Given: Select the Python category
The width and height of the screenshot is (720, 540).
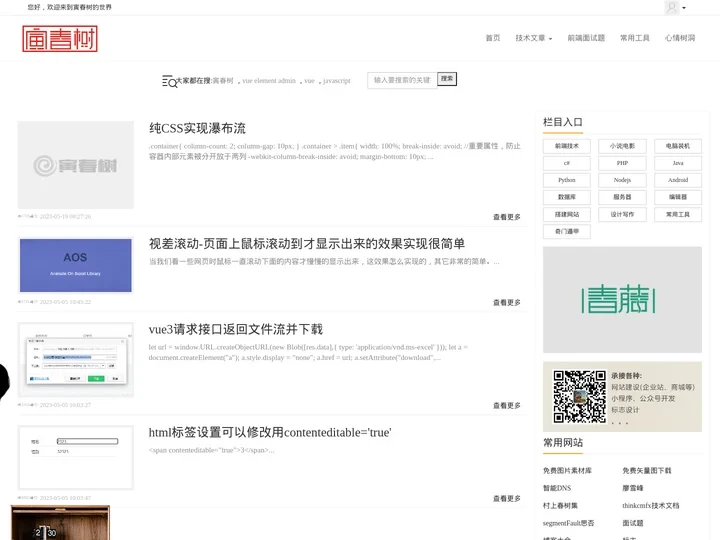Looking at the screenshot, I should [x=567, y=180].
